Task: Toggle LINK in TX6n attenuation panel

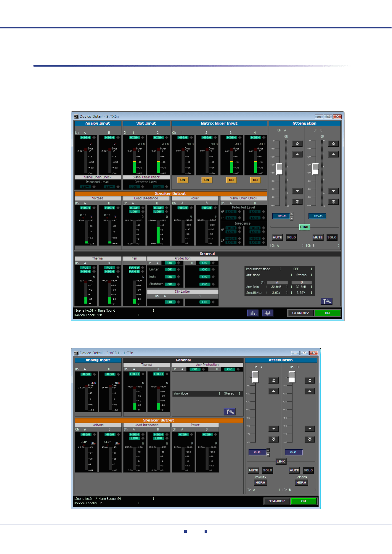Action: click(304, 227)
